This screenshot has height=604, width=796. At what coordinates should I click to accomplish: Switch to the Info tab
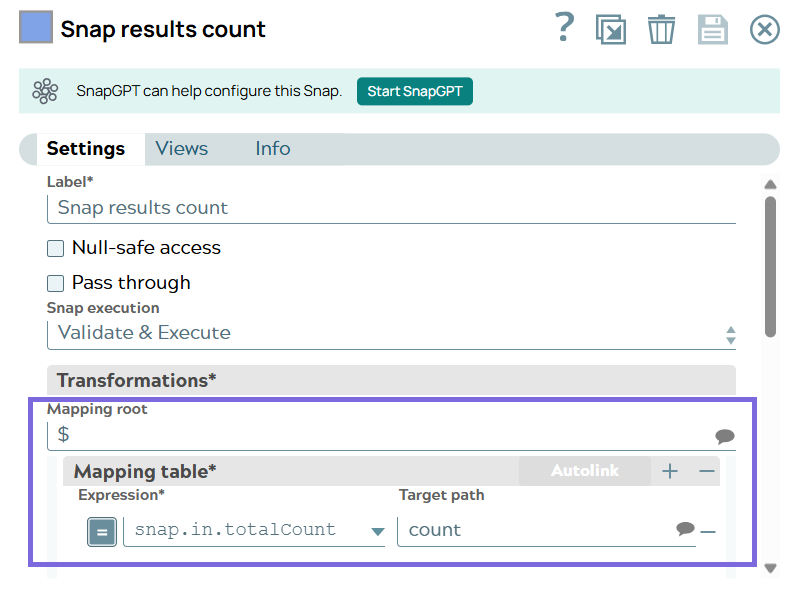point(272,149)
